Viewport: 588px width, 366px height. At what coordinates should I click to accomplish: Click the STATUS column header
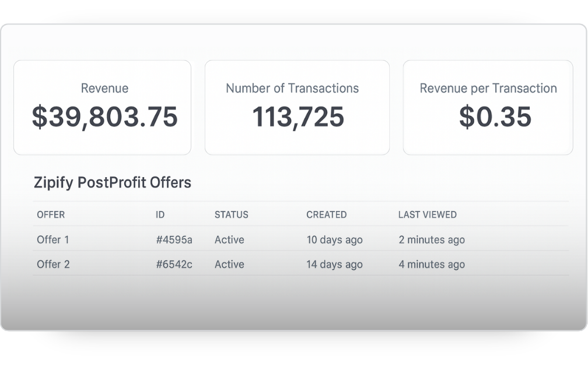(231, 214)
